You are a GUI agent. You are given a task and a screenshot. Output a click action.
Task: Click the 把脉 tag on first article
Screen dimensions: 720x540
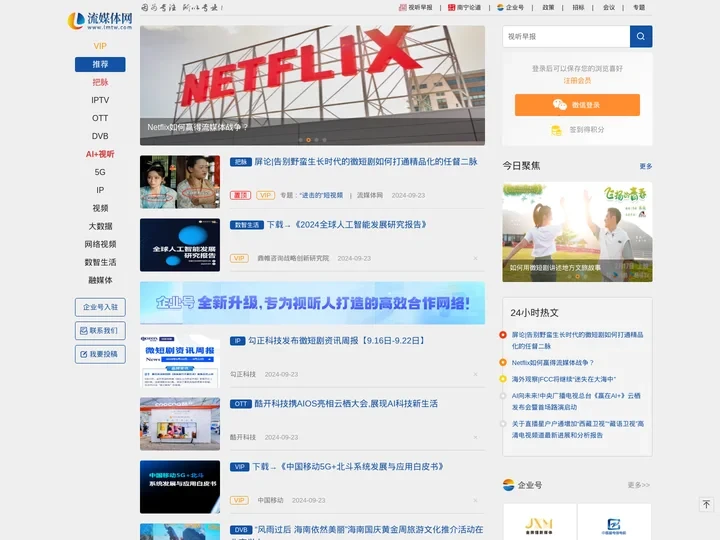coord(241,162)
